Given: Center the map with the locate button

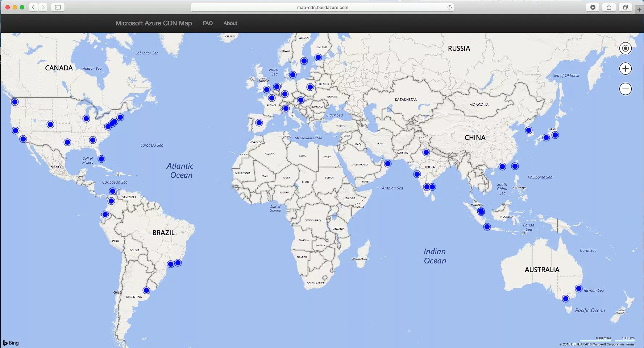Looking at the screenshot, I should (626, 48).
